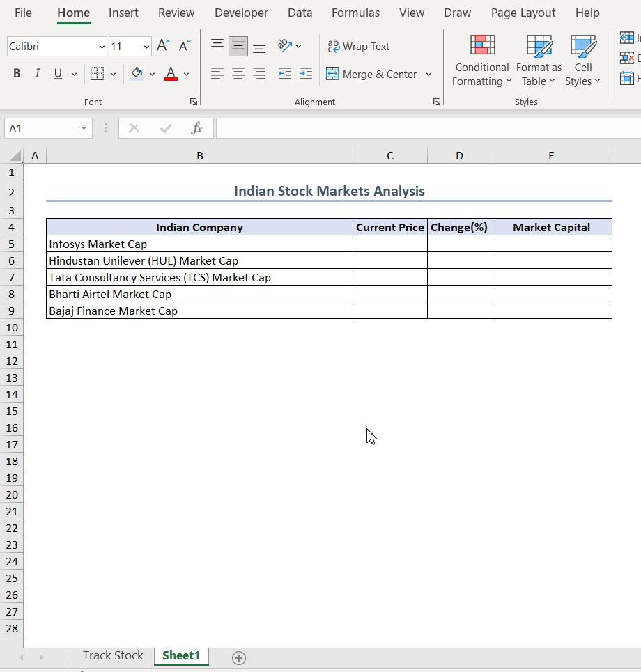Select the Bajaj Finance Market Cap cell
Screen dimensions: 641x672
pyautogui.click(x=200, y=311)
